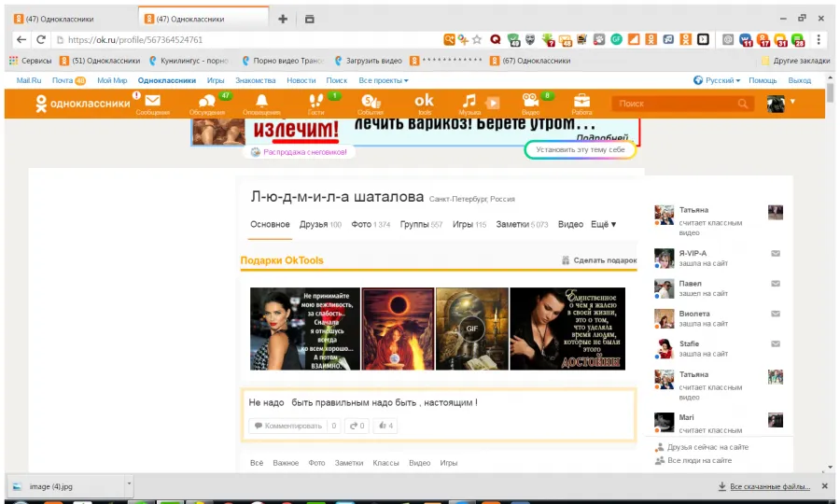This screenshot has height=504, width=840.
Task: Click Mail.Ru link in top bar
Action: [x=28, y=80]
